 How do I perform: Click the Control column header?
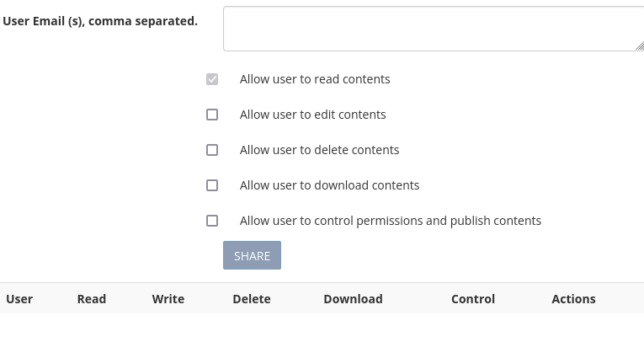click(473, 299)
